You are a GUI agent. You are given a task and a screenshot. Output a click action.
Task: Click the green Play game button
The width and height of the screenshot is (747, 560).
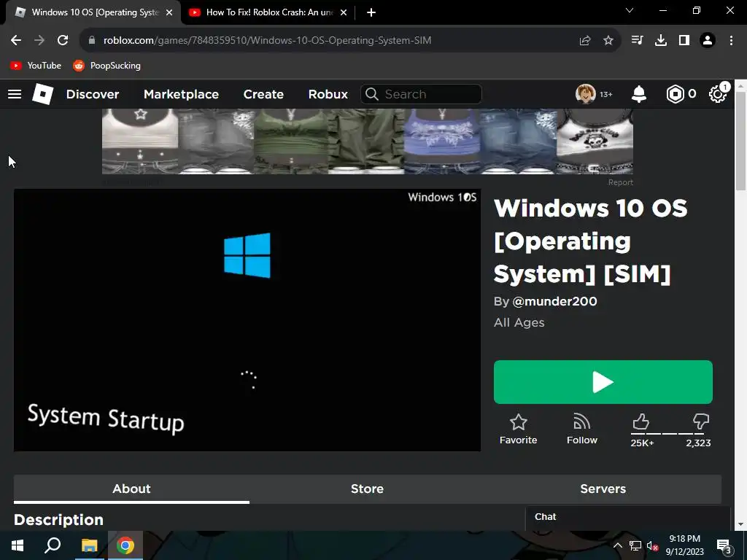pyautogui.click(x=603, y=382)
